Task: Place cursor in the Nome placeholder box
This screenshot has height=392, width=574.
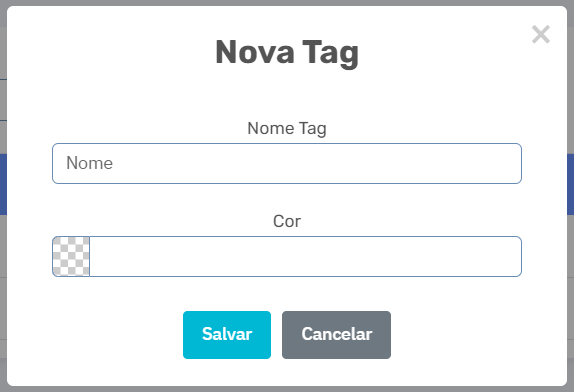Action: [287, 163]
